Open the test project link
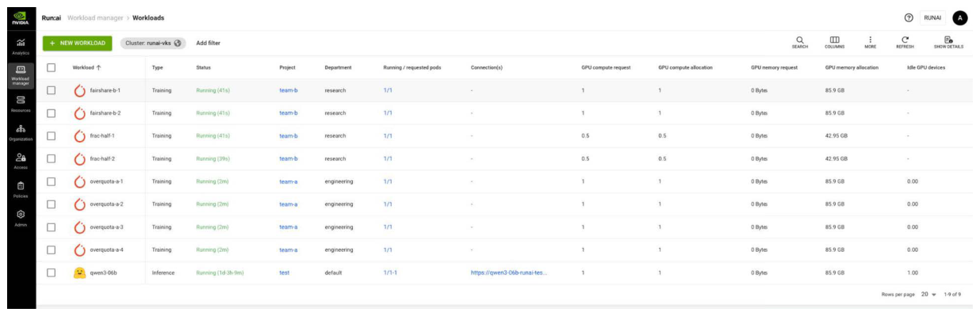This screenshot has height=316, width=980. pos(285,272)
